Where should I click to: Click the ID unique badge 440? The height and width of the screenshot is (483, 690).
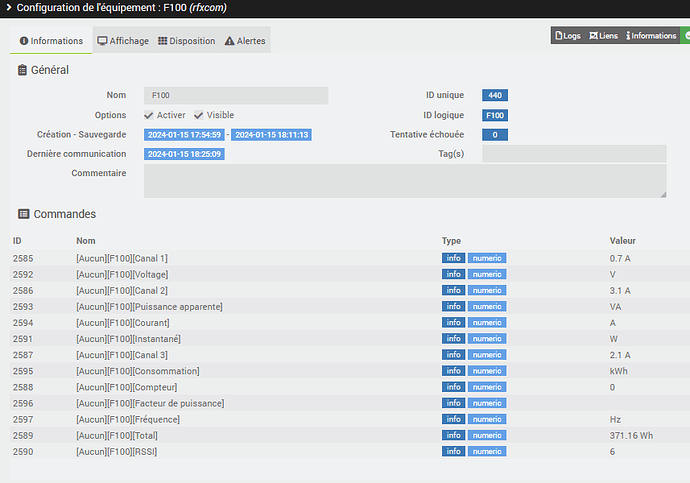[495, 95]
